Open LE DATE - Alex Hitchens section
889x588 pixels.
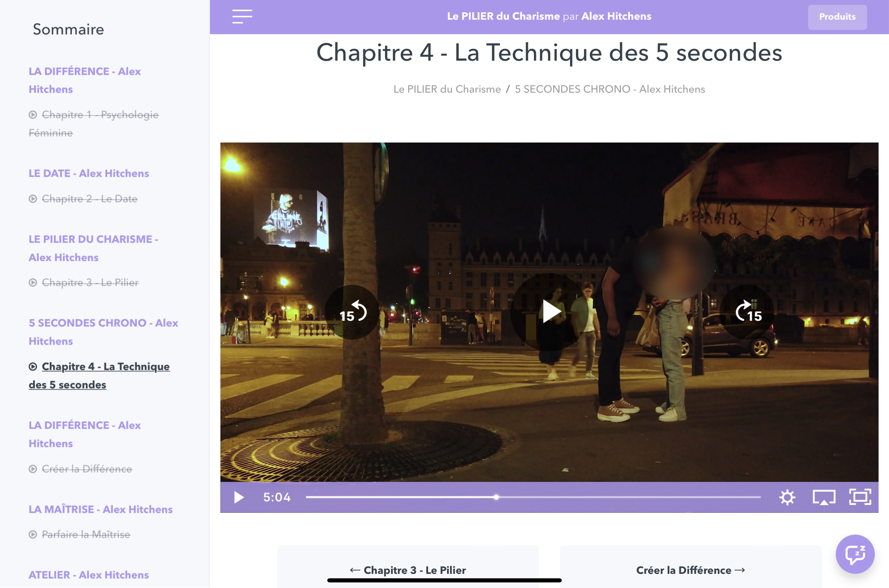coord(89,173)
